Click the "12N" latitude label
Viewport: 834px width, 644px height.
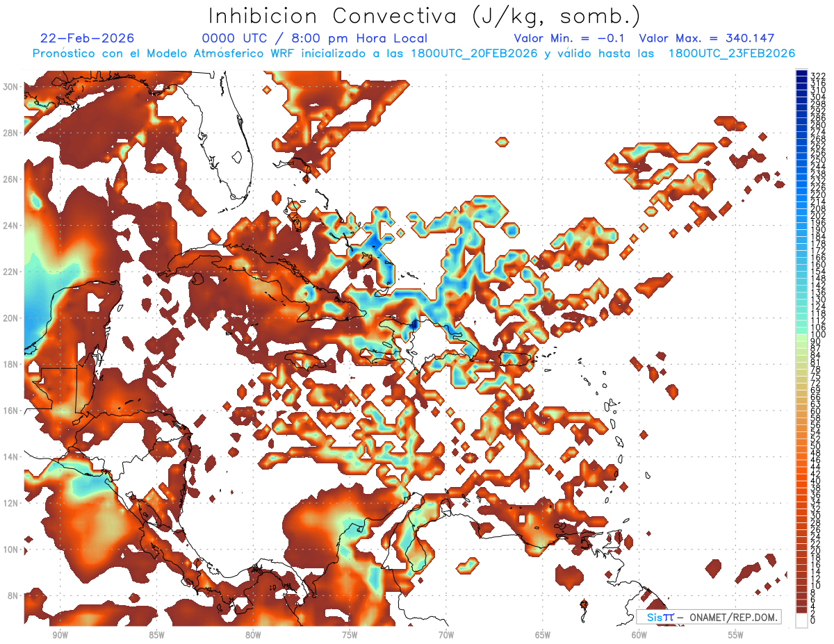[11, 504]
